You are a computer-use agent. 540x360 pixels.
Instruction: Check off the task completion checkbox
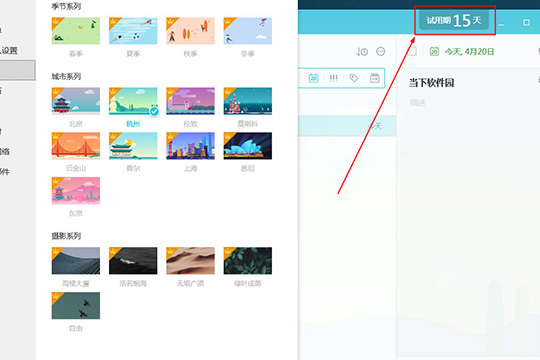tap(412, 52)
